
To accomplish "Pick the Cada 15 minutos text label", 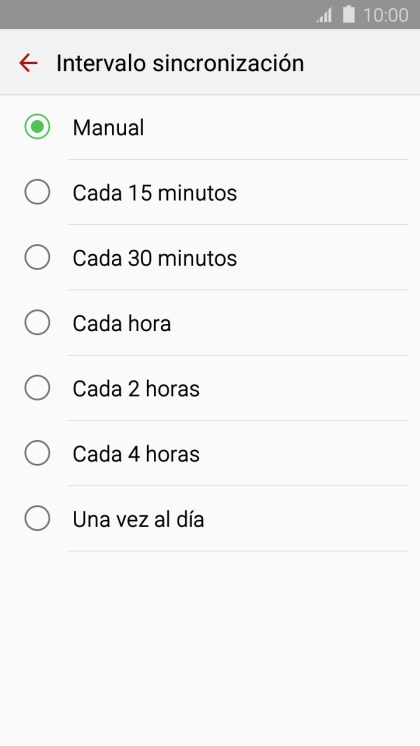I will (155, 193).
